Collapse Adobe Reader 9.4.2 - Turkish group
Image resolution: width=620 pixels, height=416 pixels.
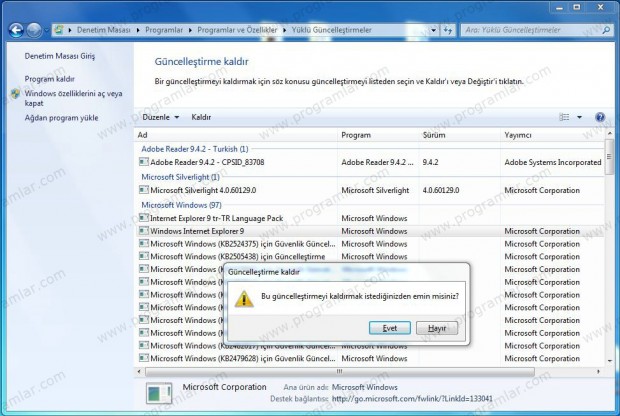point(195,149)
